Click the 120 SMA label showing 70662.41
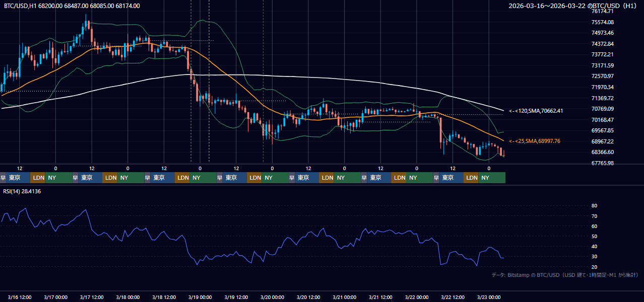This screenshot has width=644, height=302. (x=536, y=111)
